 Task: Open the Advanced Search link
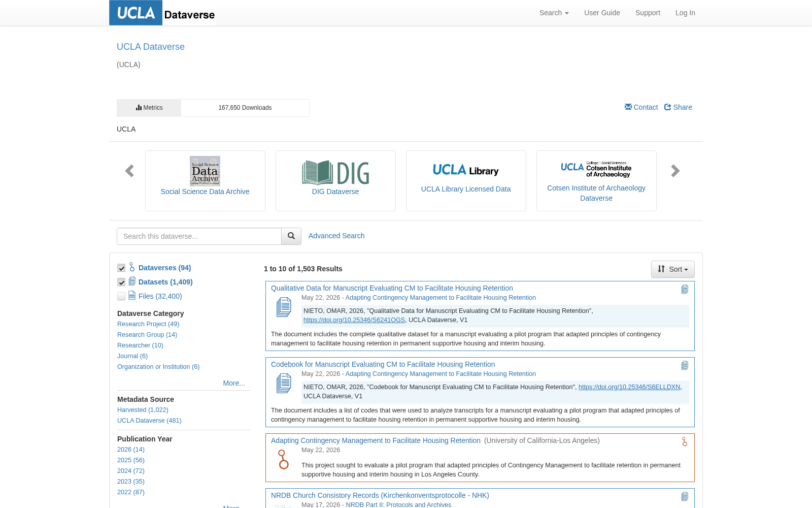336,236
